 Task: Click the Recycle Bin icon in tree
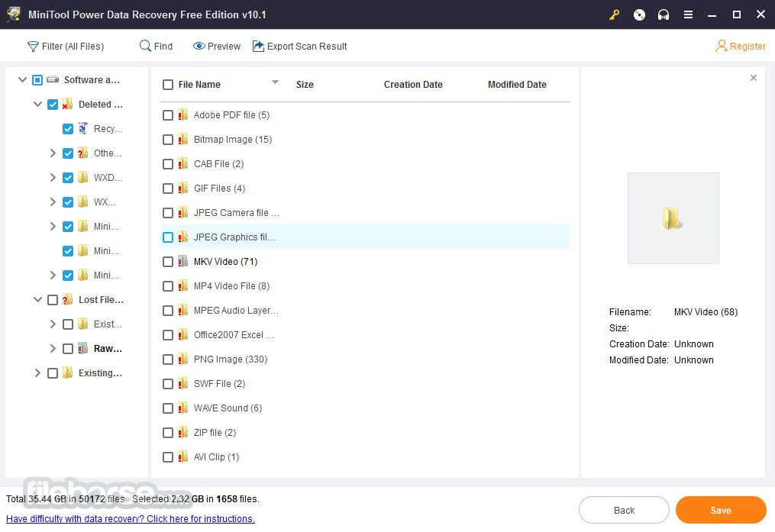point(82,128)
